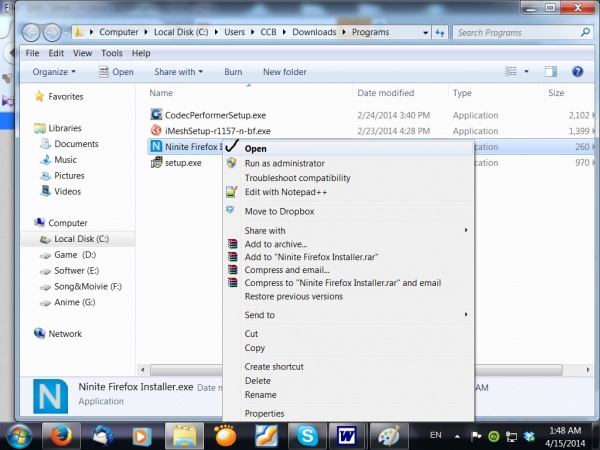Choose Restore previous versions
The width and height of the screenshot is (600, 450).
pyautogui.click(x=348, y=296)
